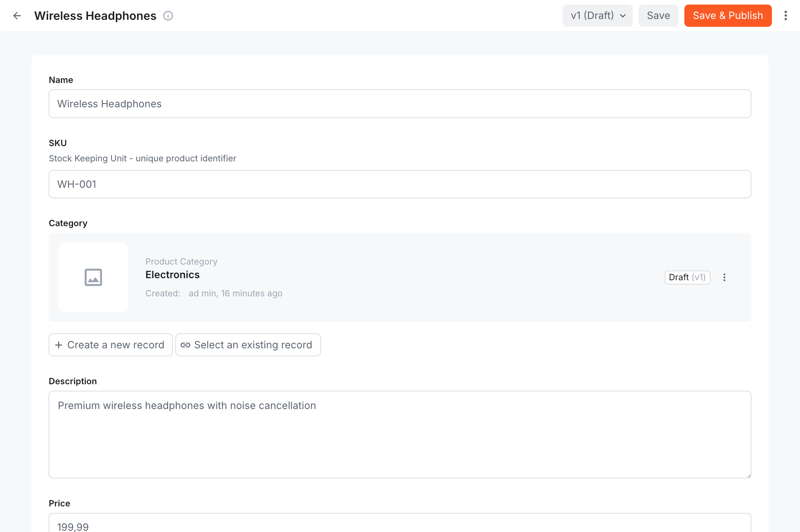Click the back arrow to leave the product

17,15
